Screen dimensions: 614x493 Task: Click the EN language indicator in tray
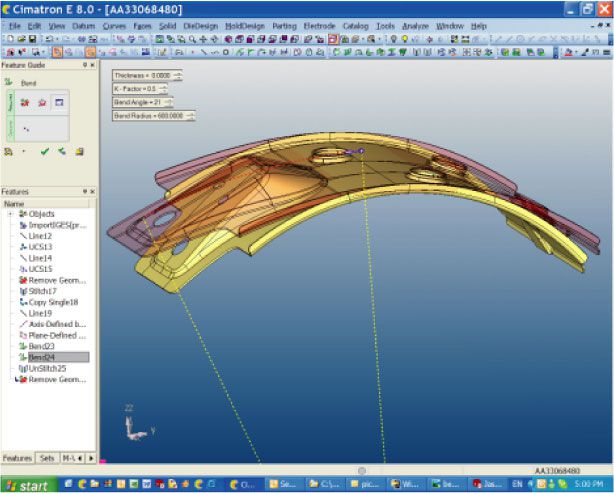tap(517, 484)
